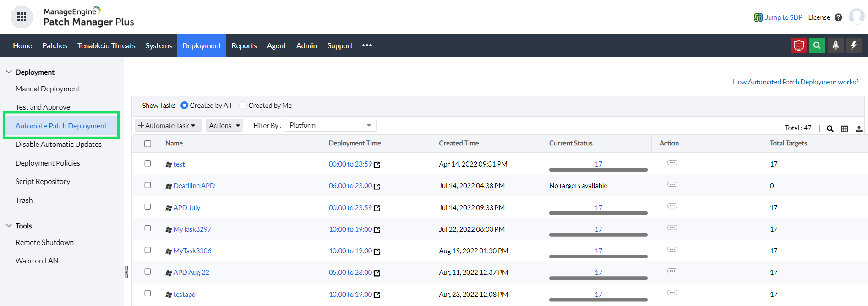Switch to the Reports tab

point(244,45)
